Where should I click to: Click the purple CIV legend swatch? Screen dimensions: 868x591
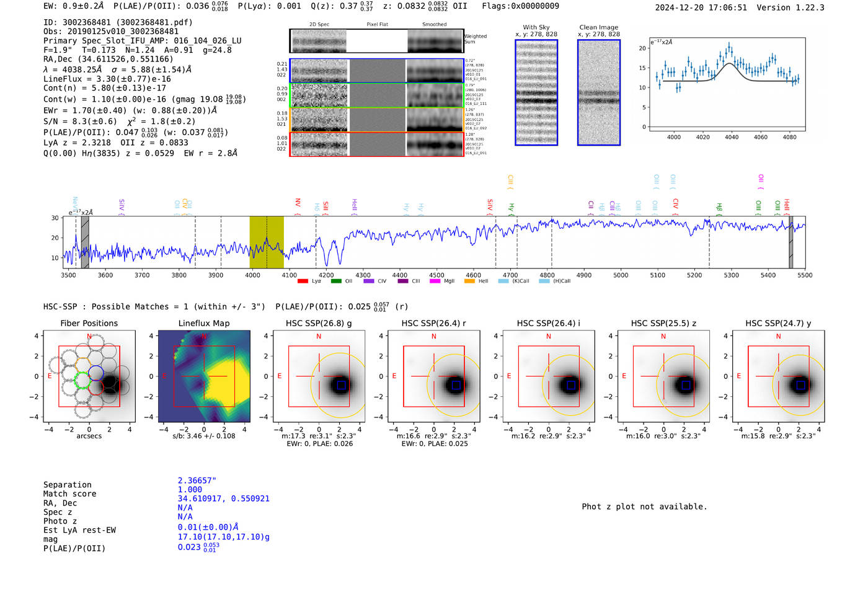tap(369, 281)
